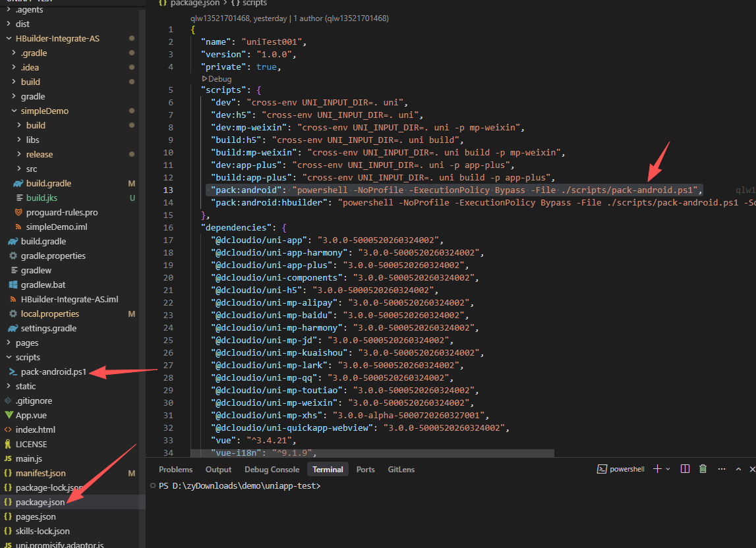The height and width of the screenshot is (548, 756).
Task: Open the GitLens tab
Action: (401, 470)
